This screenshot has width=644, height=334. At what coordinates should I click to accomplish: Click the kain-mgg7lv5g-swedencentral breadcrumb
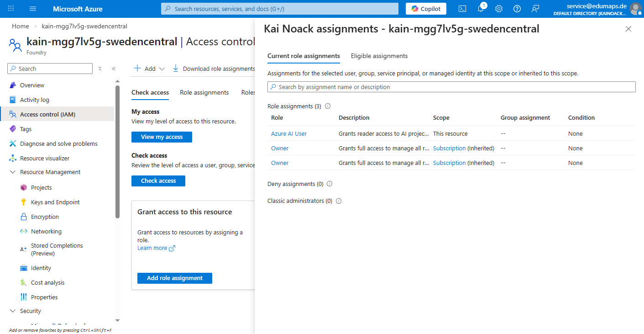pyautogui.click(x=84, y=26)
